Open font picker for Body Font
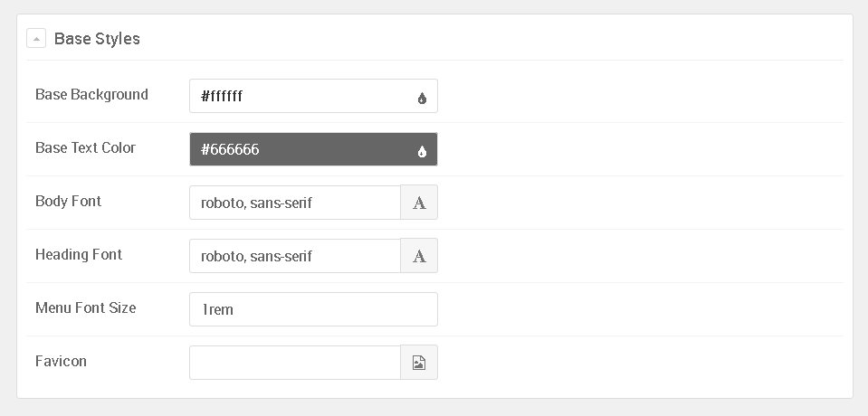The height and width of the screenshot is (416, 868). point(419,203)
